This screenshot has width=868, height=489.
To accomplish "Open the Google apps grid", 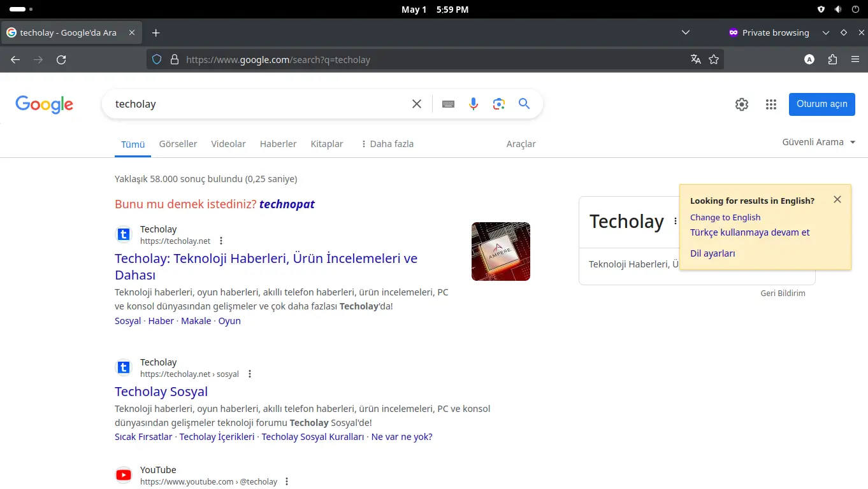I will (771, 104).
